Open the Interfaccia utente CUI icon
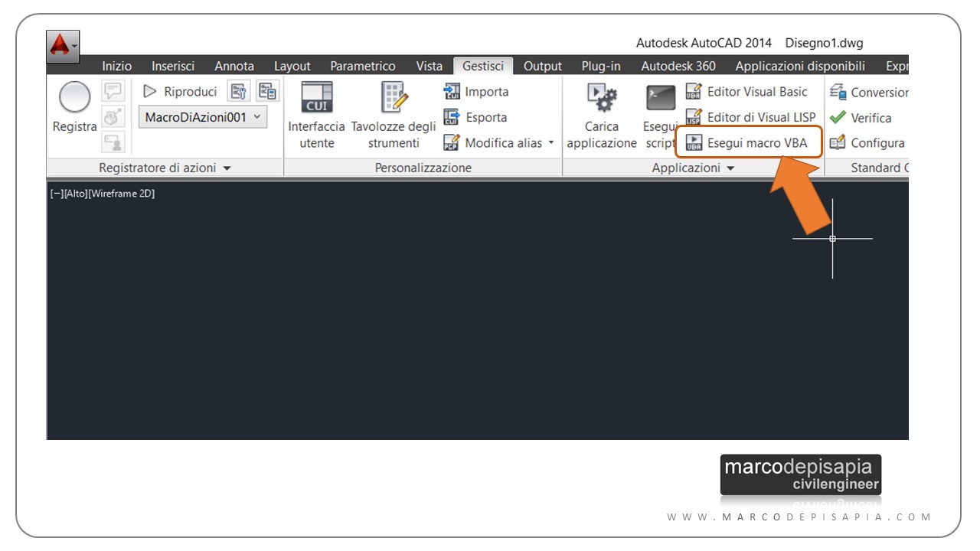This screenshot has width=980, height=551. [x=316, y=97]
